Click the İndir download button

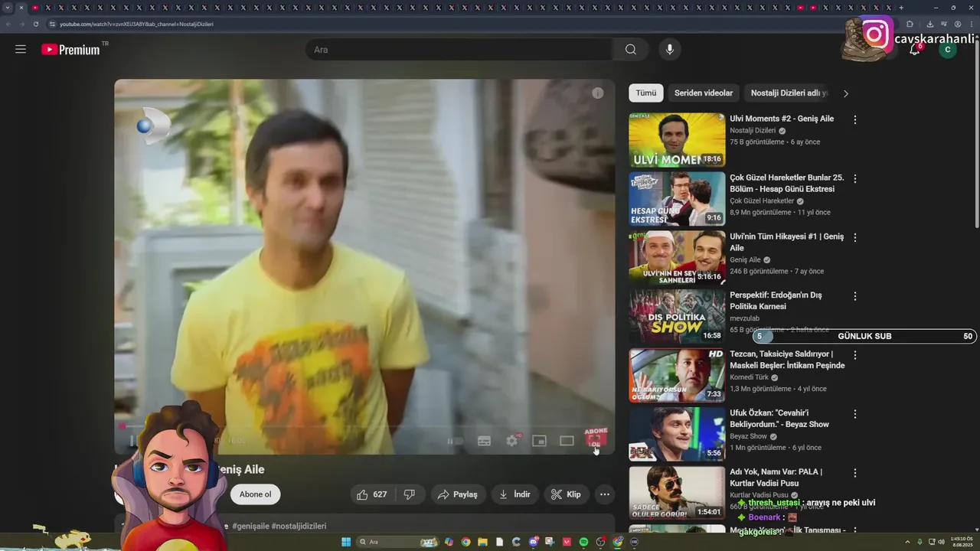(514, 494)
